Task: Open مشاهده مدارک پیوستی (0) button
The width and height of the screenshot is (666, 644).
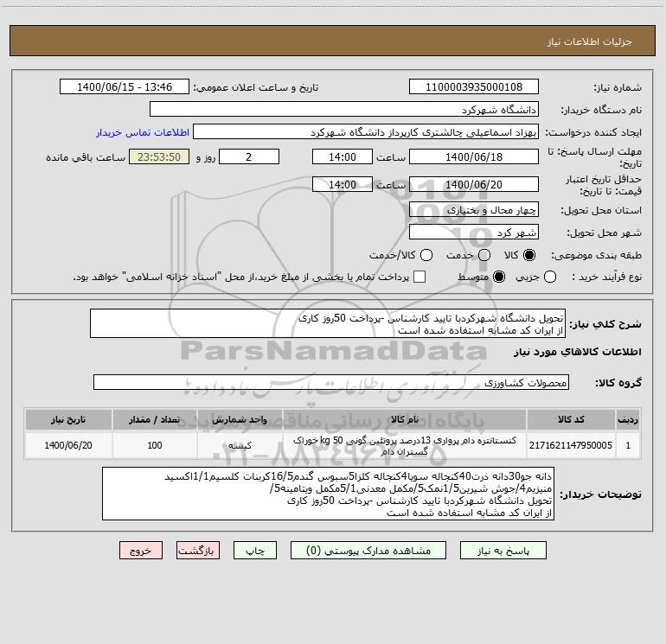Action: 368,551
